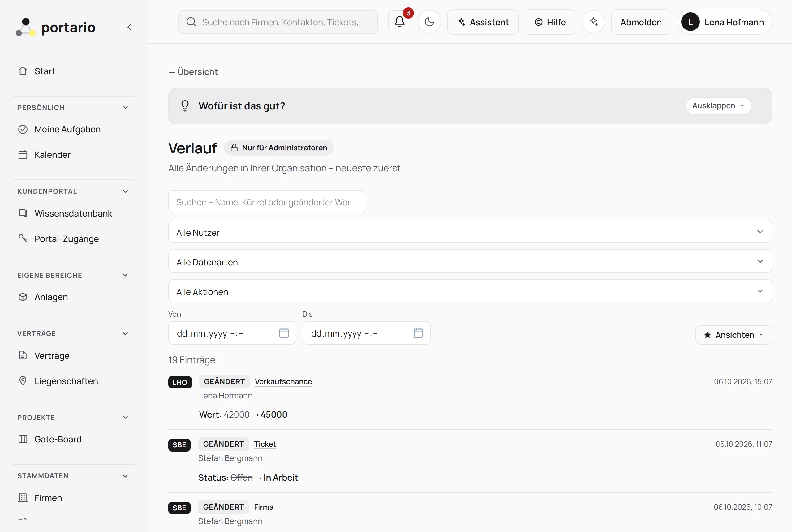792x532 pixels.
Task: Go to Start in the sidebar
Action: (x=74, y=71)
